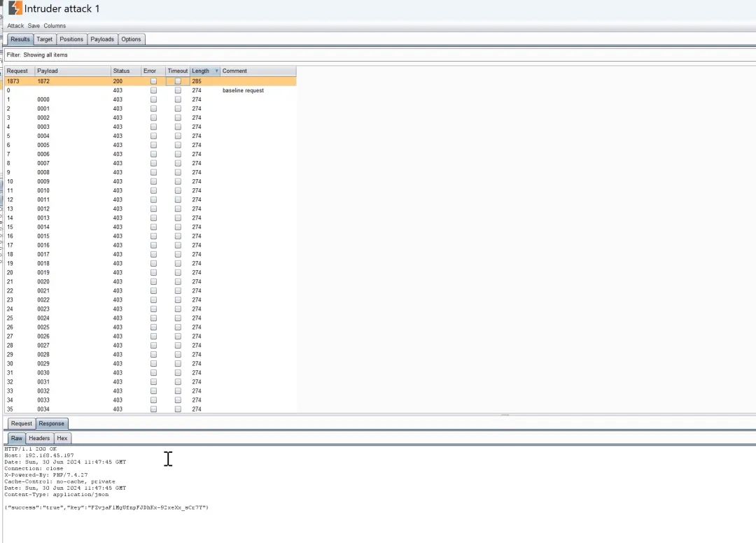
Task: Sort by the Error column header
Action: coord(153,71)
